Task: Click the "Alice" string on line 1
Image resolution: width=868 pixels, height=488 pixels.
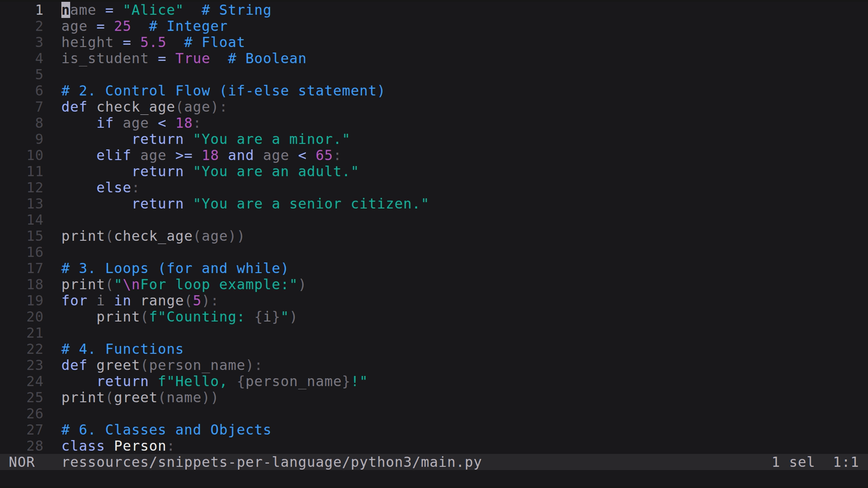Action: [x=153, y=10]
